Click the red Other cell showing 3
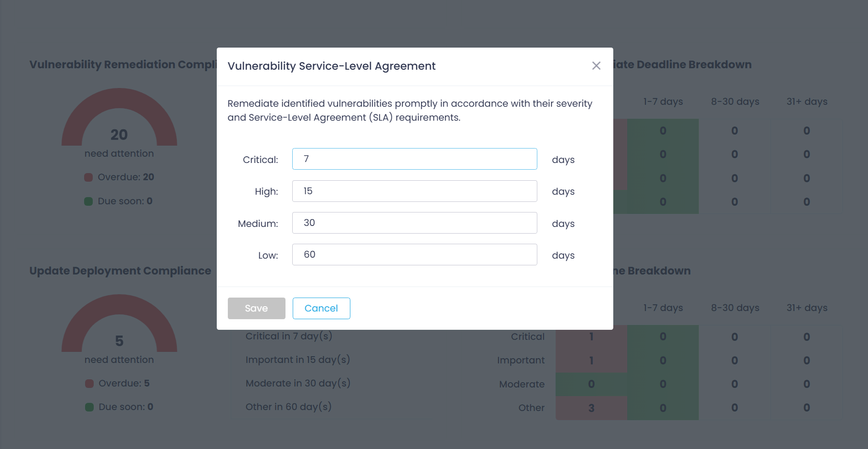 point(591,408)
